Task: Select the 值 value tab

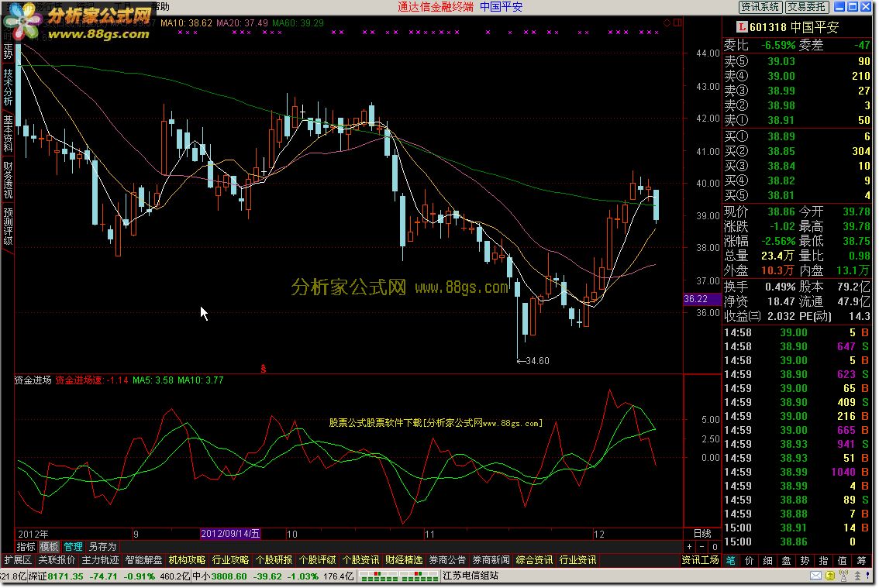Action: [842, 561]
